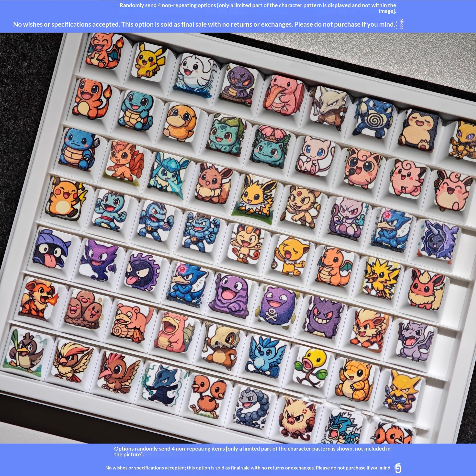Select the orange Psyduck keycap
Image resolution: width=476 pixels, height=476 pixels.
point(180,123)
